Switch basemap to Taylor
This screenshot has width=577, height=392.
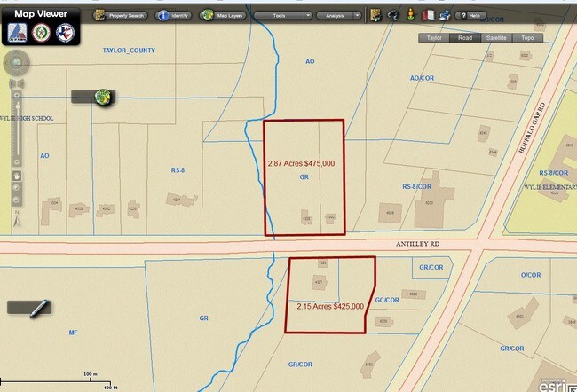point(433,39)
